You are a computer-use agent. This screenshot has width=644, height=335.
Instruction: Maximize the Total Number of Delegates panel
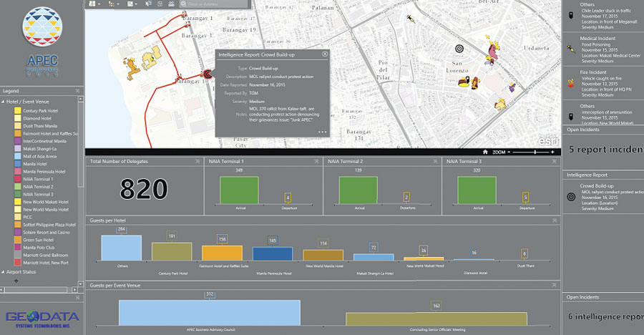(x=197, y=162)
